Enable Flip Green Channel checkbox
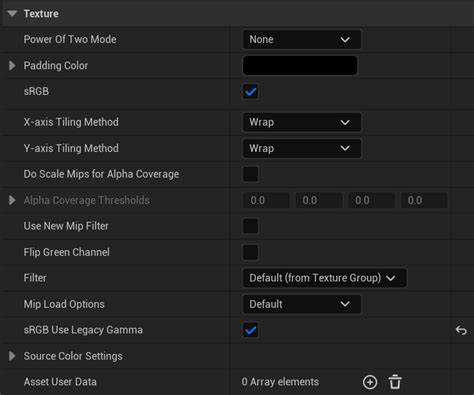474x395 pixels. 250,252
